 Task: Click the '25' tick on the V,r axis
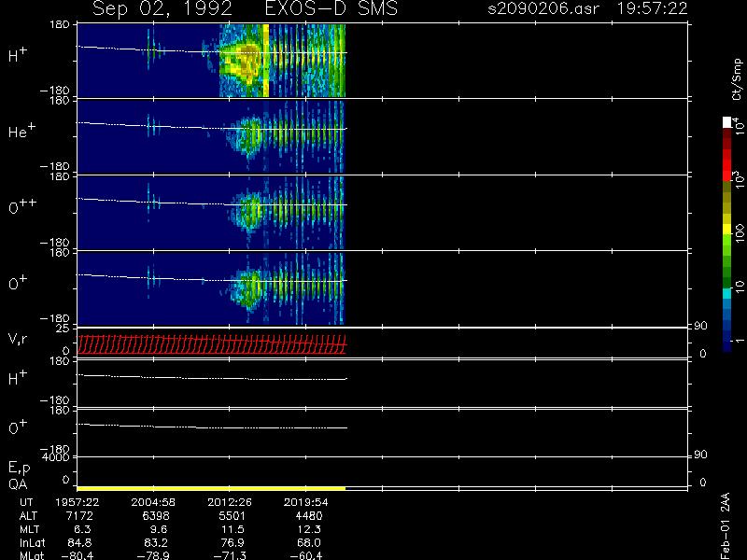[63, 329]
